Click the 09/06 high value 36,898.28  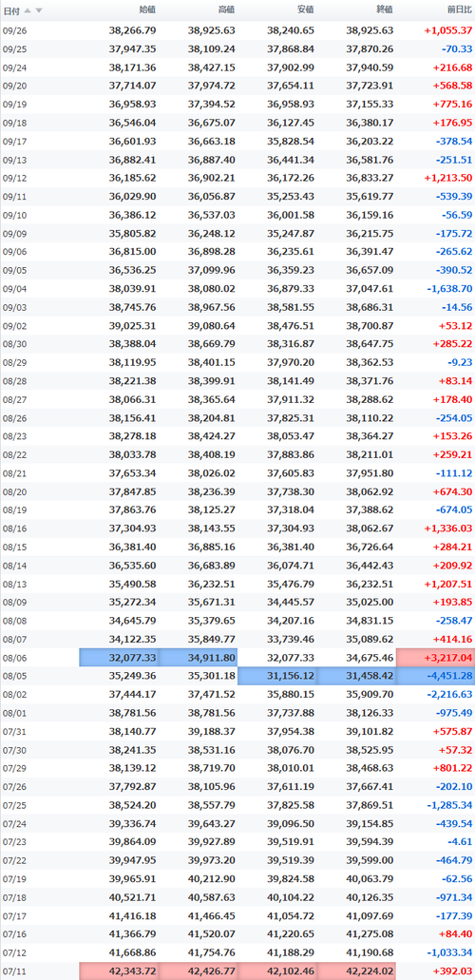click(x=211, y=252)
